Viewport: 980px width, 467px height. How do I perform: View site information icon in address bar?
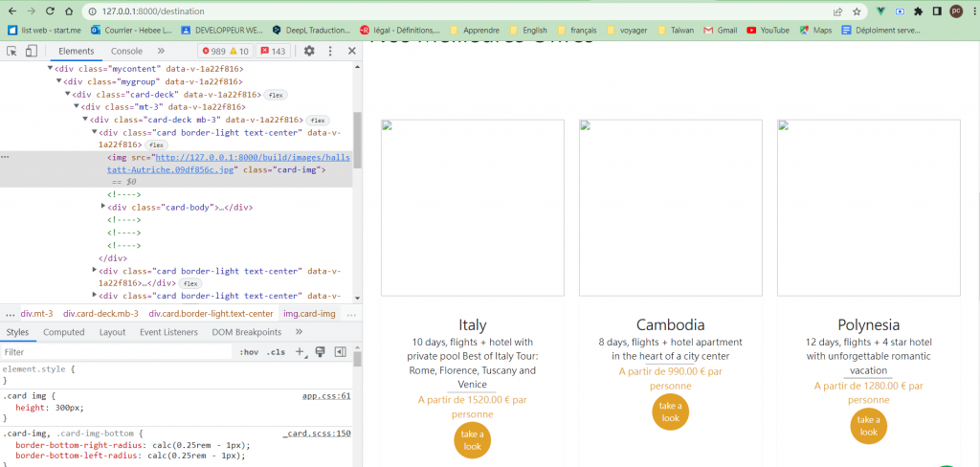[93, 11]
